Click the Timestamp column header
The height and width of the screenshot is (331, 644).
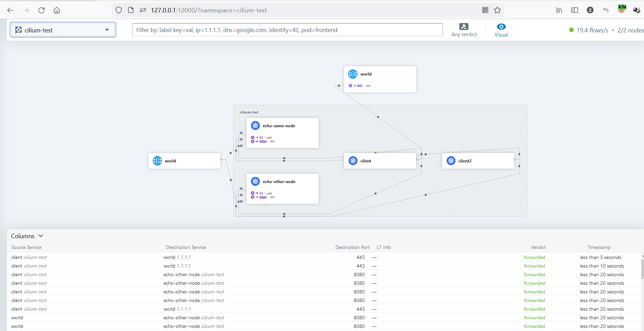[599, 247]
